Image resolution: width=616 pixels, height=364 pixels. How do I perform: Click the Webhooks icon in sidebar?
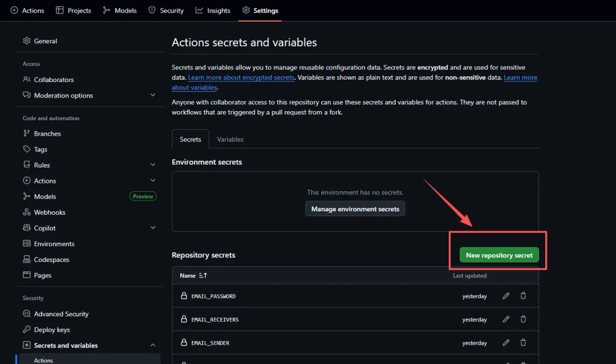coord(27,212)
